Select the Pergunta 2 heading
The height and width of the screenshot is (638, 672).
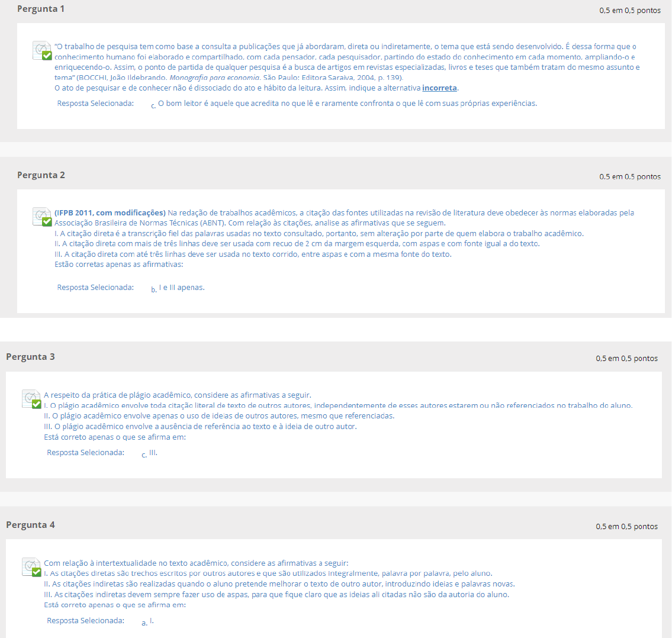(41, 175)
